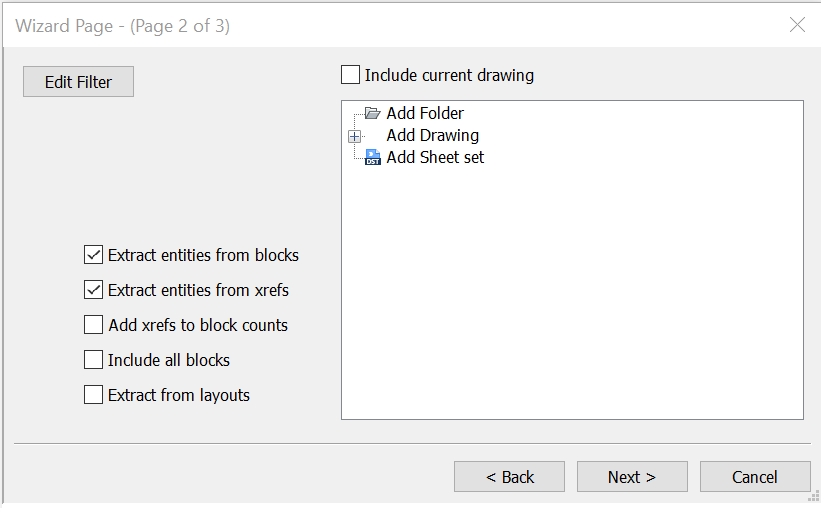Screen dimensions: 822x508
Task: Select the Add Drawing tree entry
Action: [432, 135]
